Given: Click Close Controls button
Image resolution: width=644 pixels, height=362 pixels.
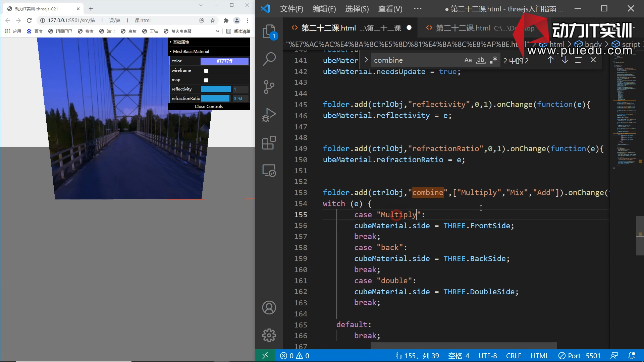Looking at the screenshot, I should (x=209, y=106).
